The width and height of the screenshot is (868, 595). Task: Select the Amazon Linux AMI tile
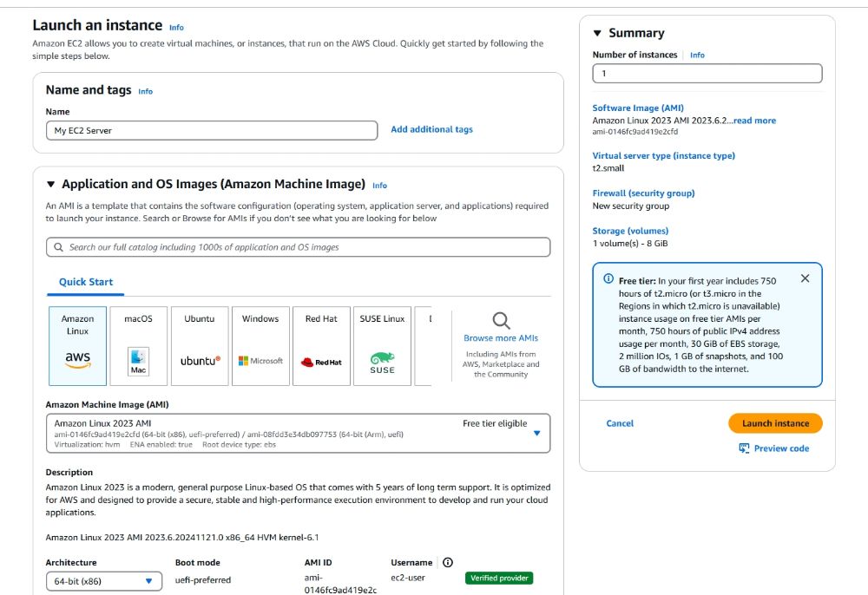(x=77, y=345)
